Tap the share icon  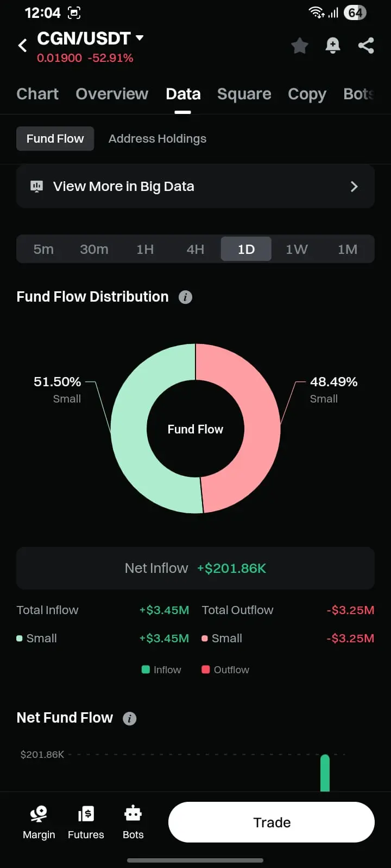366,46
